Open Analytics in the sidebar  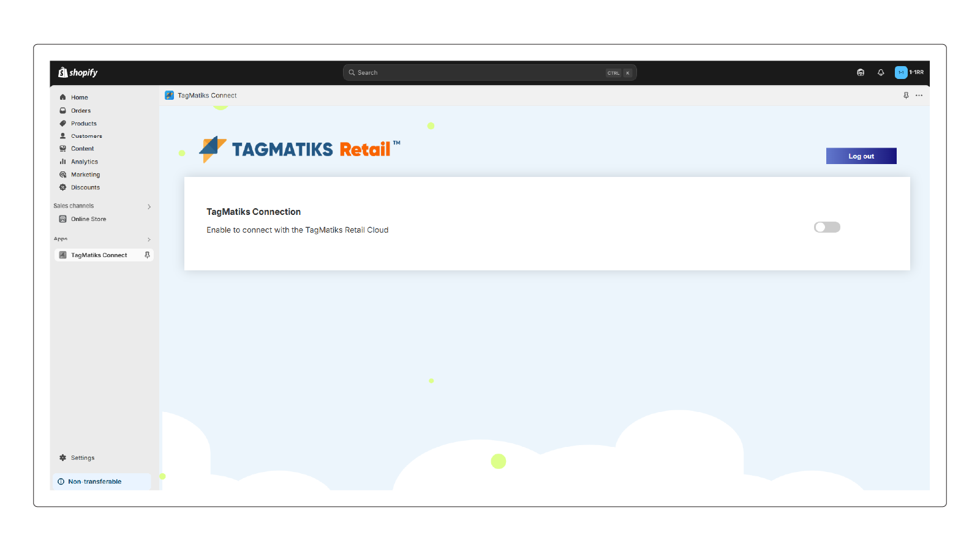click(x=84, y=162)
